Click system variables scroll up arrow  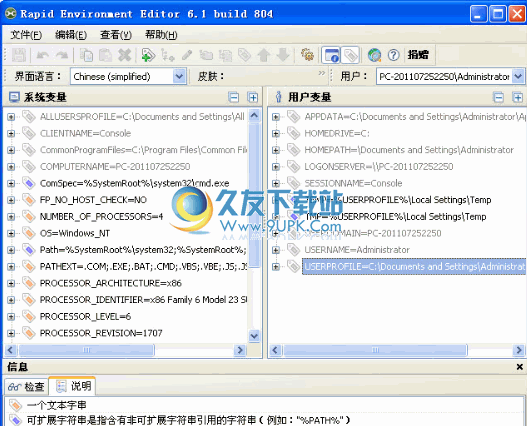(254, 116)
